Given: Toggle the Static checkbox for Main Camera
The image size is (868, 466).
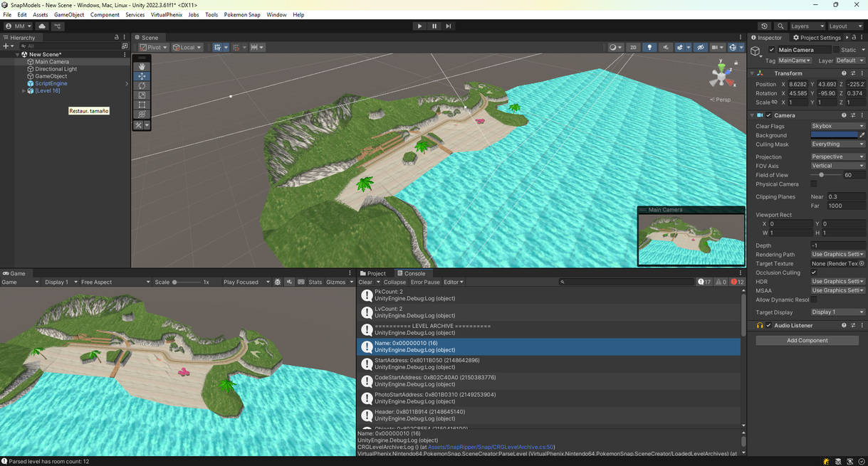Looking at the screenshot, I should point(836,50).
